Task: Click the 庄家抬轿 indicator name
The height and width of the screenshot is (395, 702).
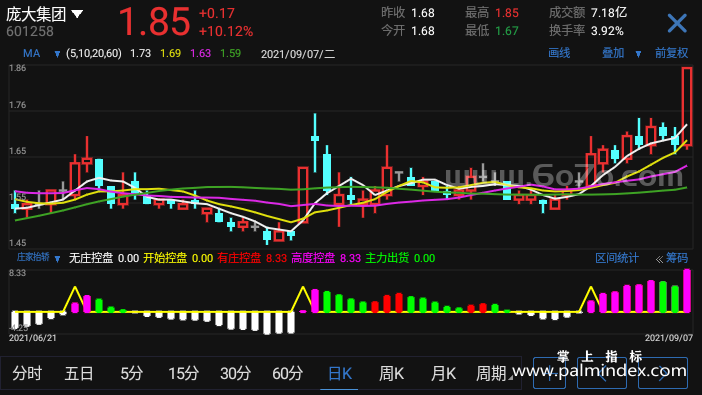Action: [33, 257]
